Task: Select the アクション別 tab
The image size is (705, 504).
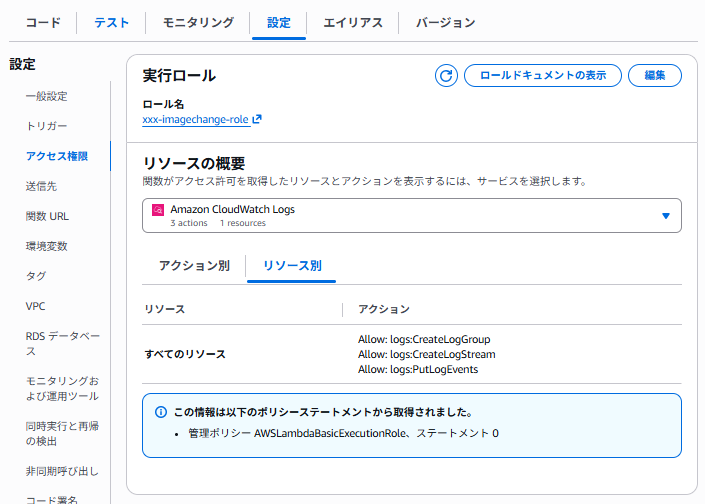Action: coord(194,266)
